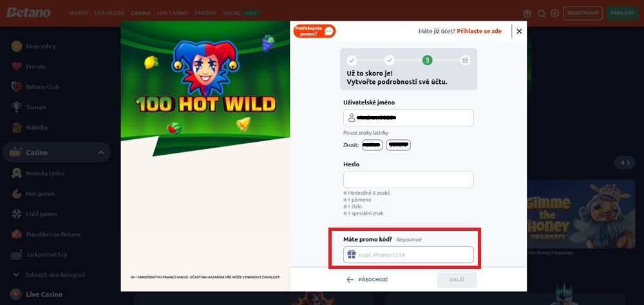Open the SPORTY menu
Screen dimensions: 644x305
[x=78, y=13]
